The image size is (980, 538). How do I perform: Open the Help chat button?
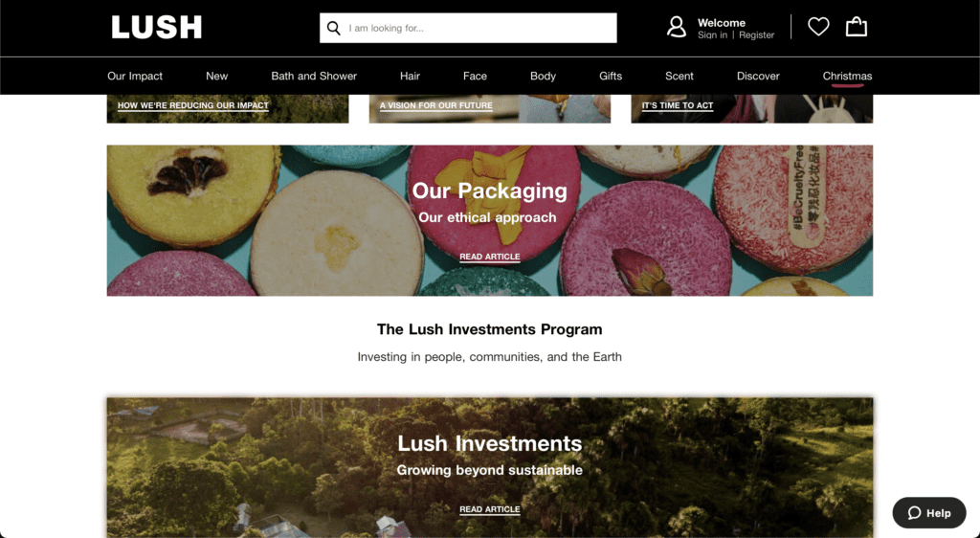tap(928, 513)
